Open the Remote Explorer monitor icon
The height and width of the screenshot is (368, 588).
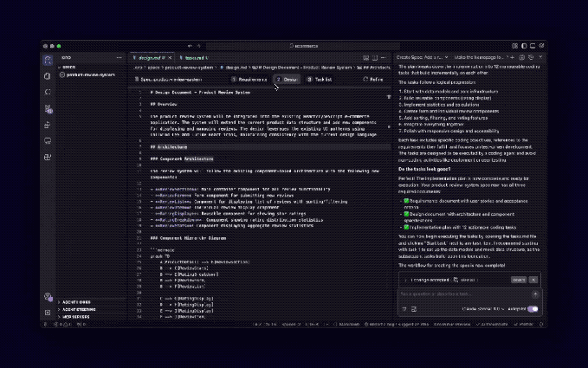48,141
